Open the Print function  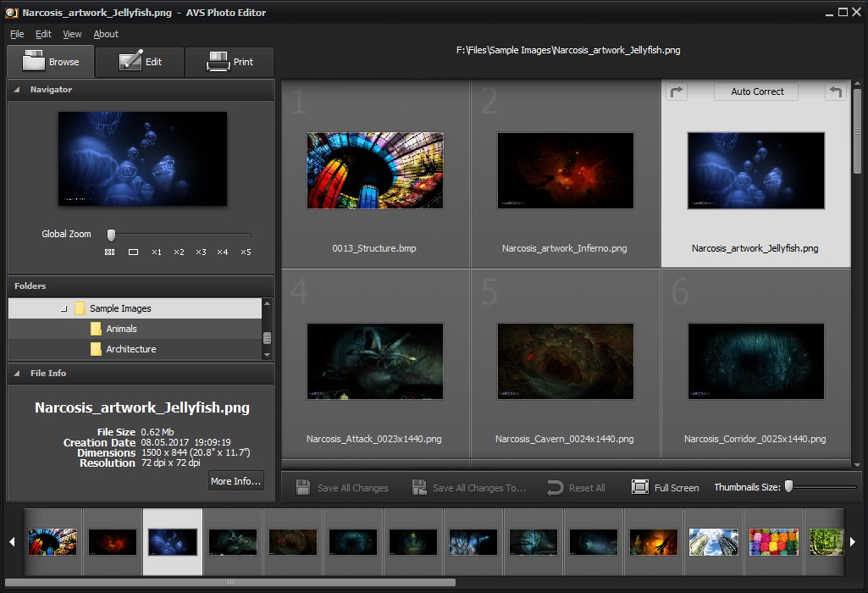click(229, 61)
